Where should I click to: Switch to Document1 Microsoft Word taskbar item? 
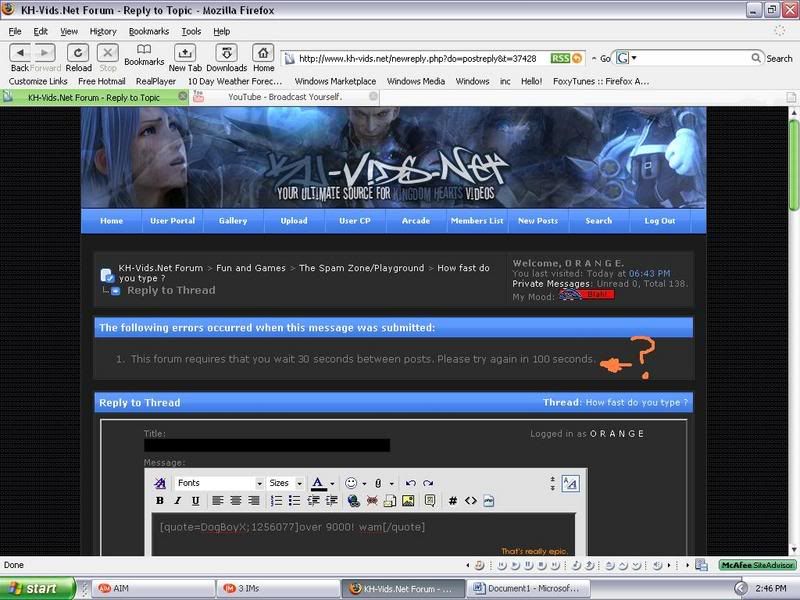[528, 588]
